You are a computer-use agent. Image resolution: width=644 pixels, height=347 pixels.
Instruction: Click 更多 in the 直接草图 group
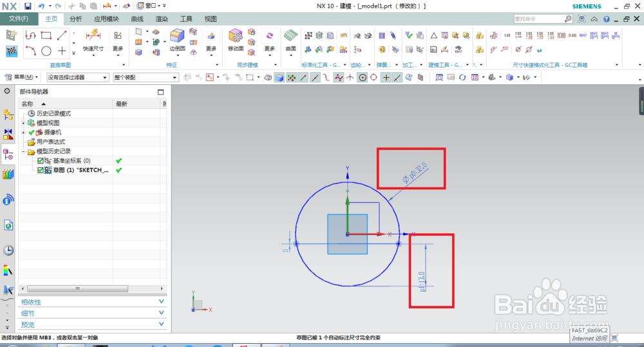pos(118,42)
